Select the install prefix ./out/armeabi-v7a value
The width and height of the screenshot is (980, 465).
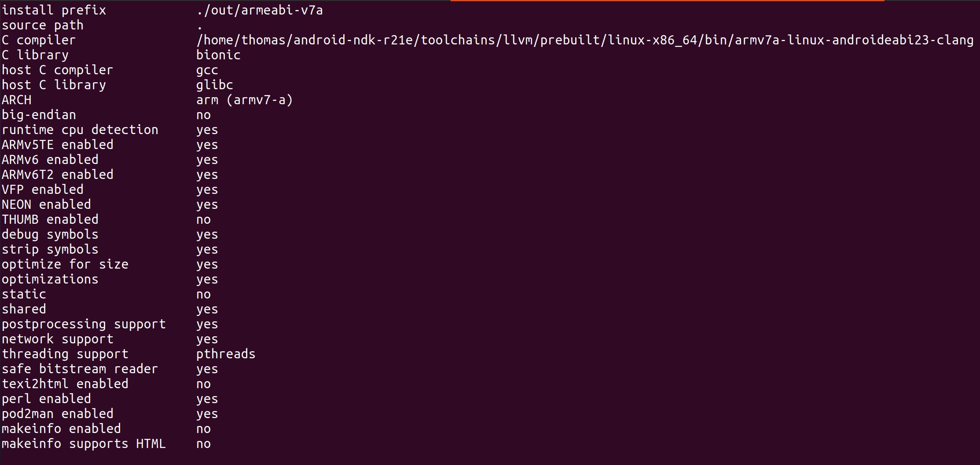tap(259, 10)
